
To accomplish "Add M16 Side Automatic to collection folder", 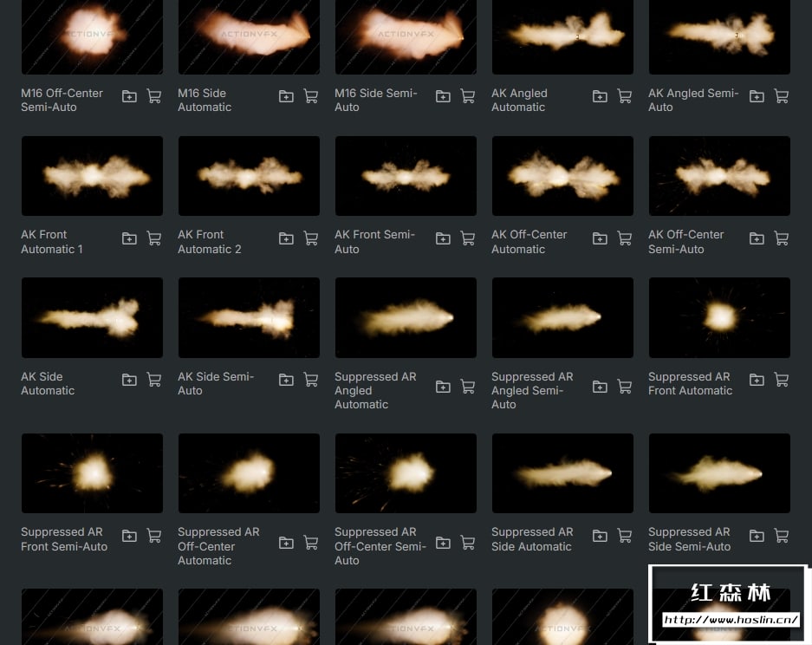I will coord(286,96).
